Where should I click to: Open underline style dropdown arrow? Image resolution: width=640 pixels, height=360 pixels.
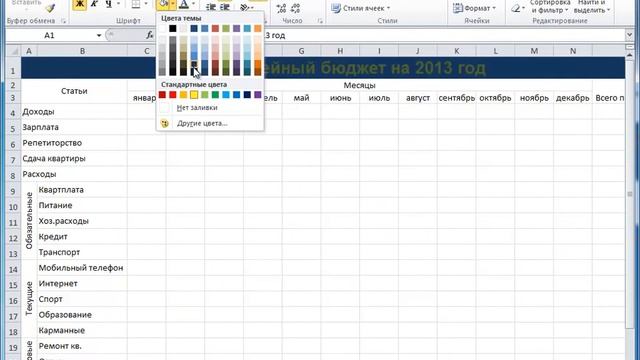pyautogui.click(x=118, y=4)
